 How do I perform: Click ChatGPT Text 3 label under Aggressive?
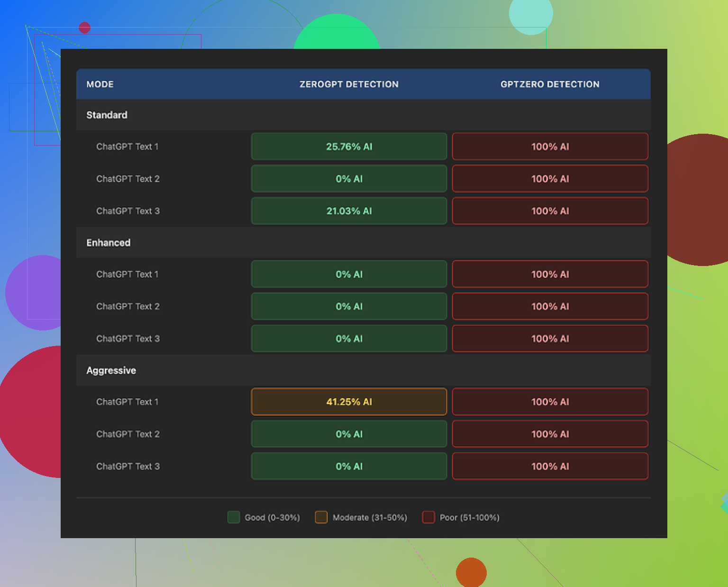127,467
